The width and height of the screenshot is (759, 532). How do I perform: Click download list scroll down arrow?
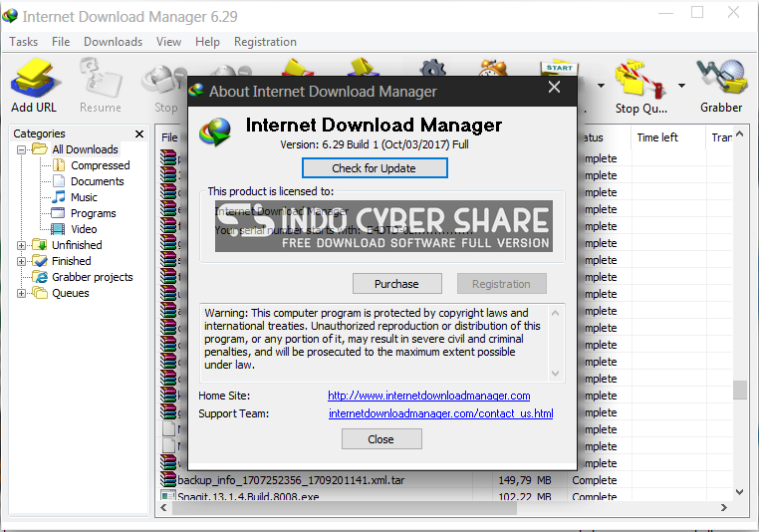(x=739, y=492)
